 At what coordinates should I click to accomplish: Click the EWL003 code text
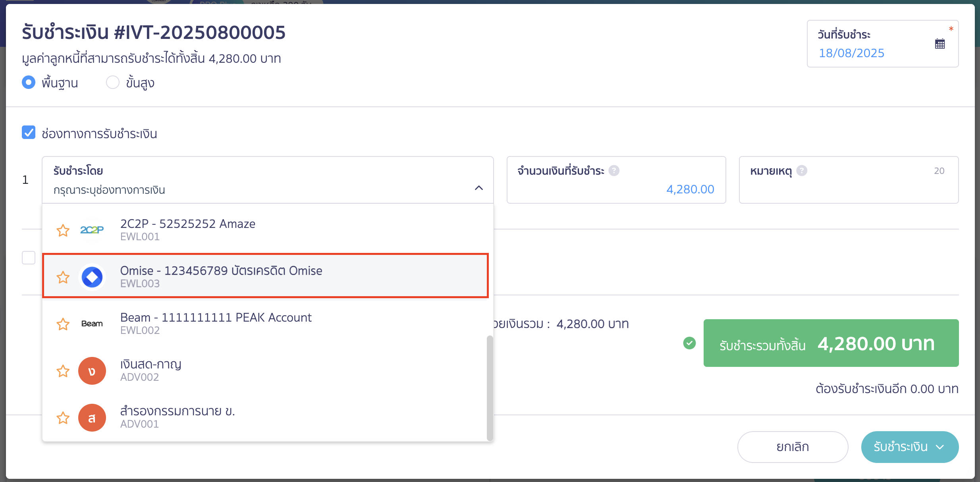(x=140, y=283)
